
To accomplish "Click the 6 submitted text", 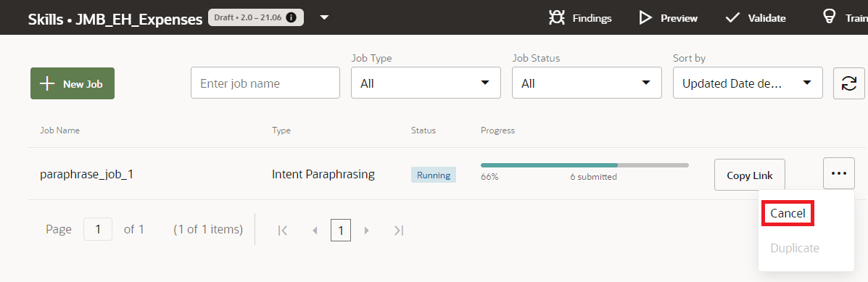I will [593, 177].
